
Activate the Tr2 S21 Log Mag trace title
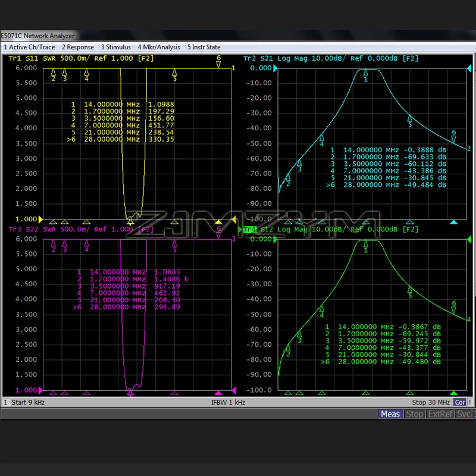pyautogui.click(x=331, y=58)
